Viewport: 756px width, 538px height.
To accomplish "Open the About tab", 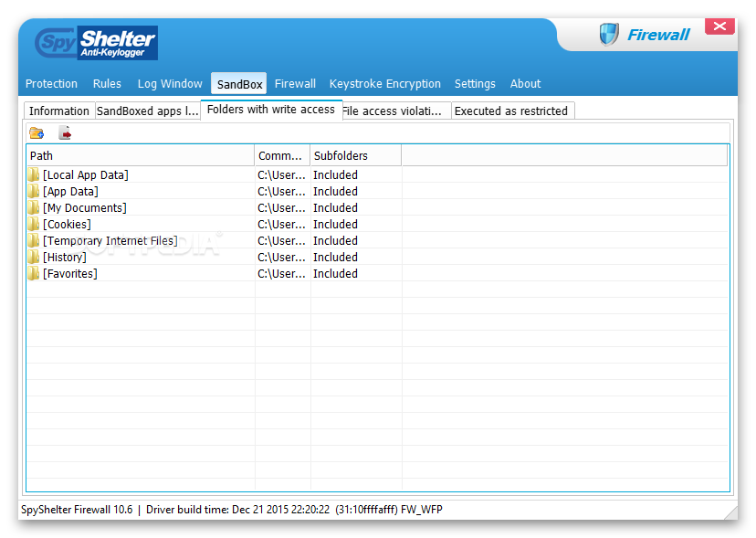I will (526, 83).
